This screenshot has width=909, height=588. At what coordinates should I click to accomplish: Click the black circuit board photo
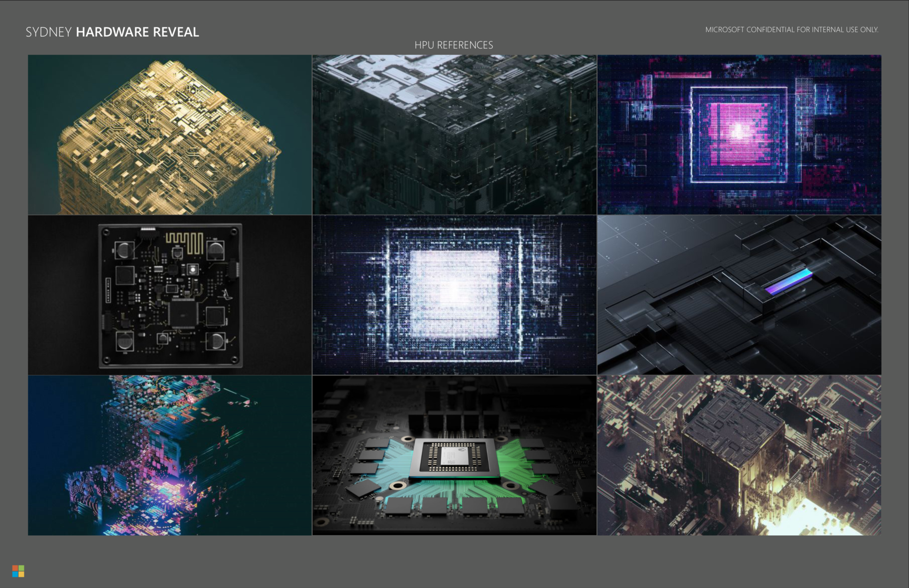coord(169,295)
